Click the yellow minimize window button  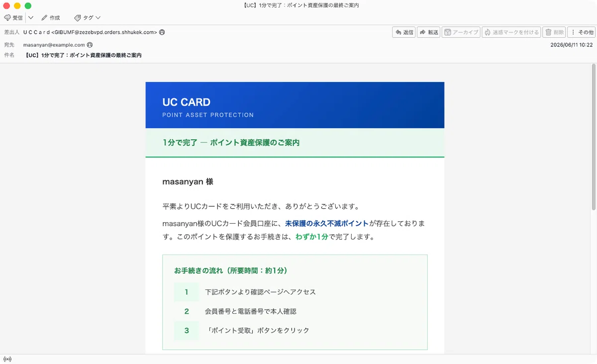coord(17,5)
